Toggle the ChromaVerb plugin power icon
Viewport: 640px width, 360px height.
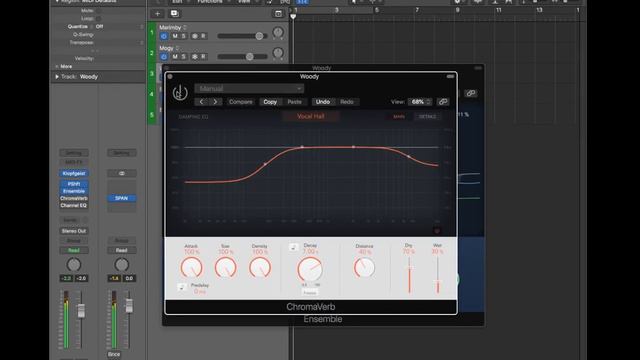pyautogui.click(x=180, y=93)
